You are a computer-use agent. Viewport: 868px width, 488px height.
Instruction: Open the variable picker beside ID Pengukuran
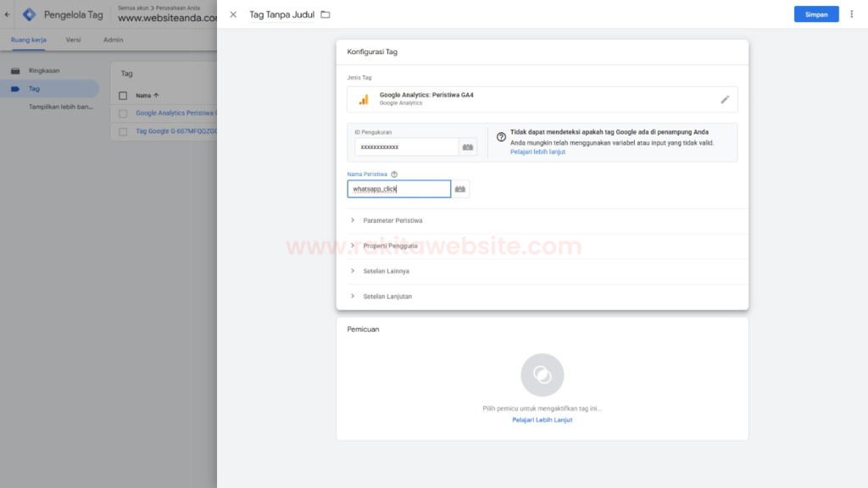click(468, 147)
